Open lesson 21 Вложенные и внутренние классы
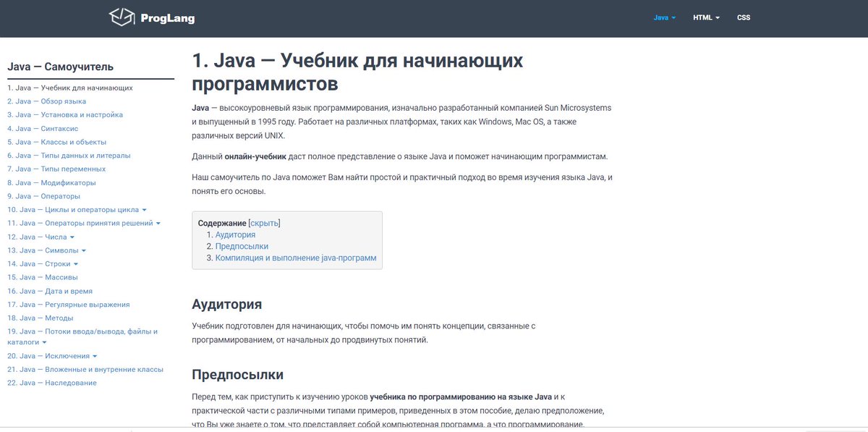 [85, 369]
